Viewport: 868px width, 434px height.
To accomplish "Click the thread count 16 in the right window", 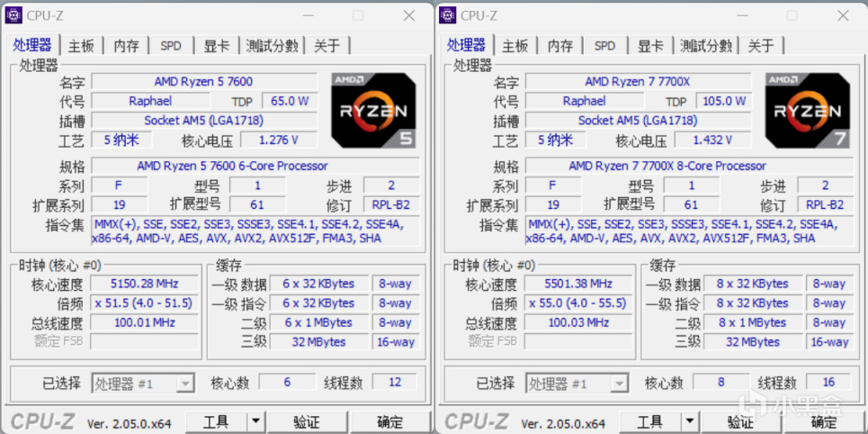I will pyautogui.click(x=829, y=382).
